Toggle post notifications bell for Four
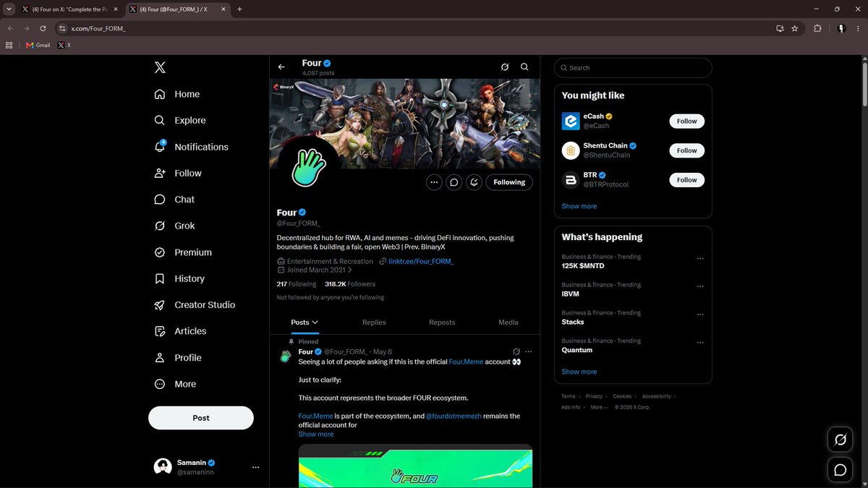868x488 pixels. [475, 182]
